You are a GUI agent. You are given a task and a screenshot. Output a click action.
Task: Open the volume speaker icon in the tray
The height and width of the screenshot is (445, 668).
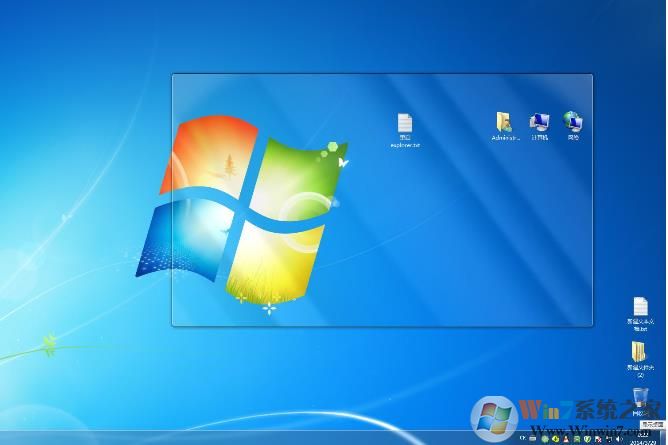[x=619, y=439]
